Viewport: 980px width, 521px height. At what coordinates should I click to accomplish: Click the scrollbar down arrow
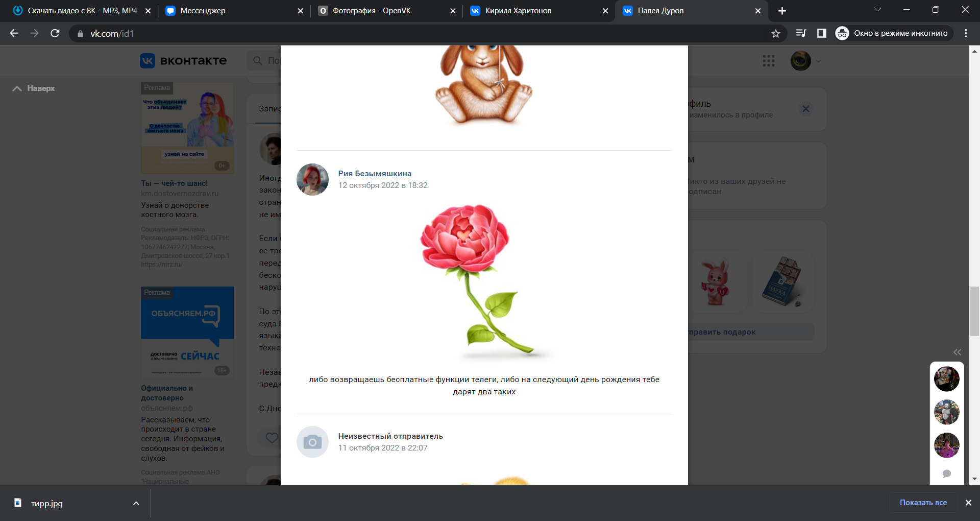[974, 479]
